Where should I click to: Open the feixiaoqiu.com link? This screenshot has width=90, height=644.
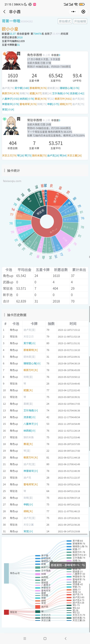tap(12, 181)
